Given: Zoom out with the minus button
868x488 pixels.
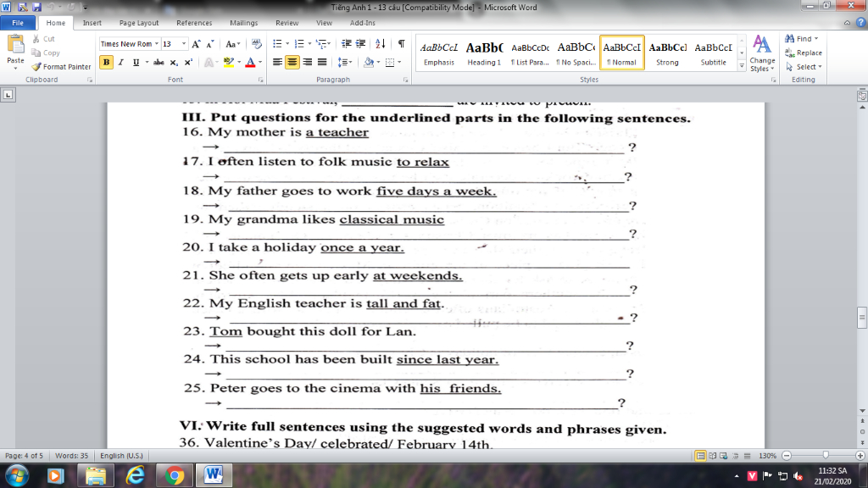Looking at the screenshot, I should (787, 456).
